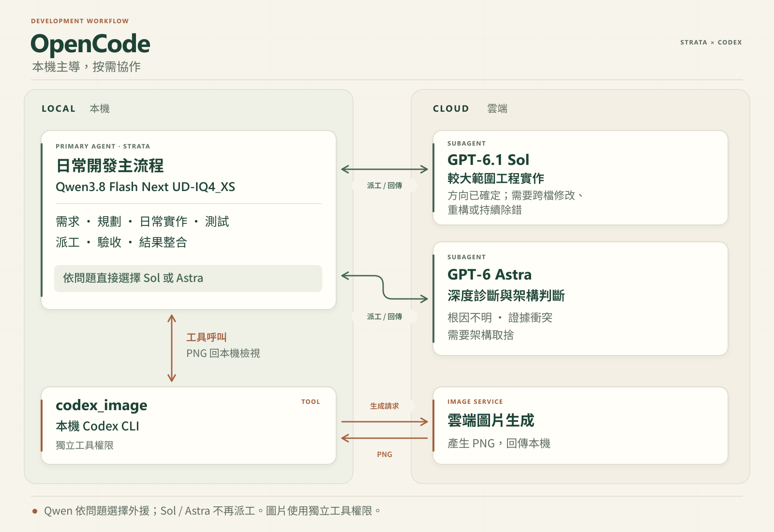The image size is (774, 532).
Task: Click the LOCAL 本機 section heading
Action: pyautogui.click(x=75, y=109)
